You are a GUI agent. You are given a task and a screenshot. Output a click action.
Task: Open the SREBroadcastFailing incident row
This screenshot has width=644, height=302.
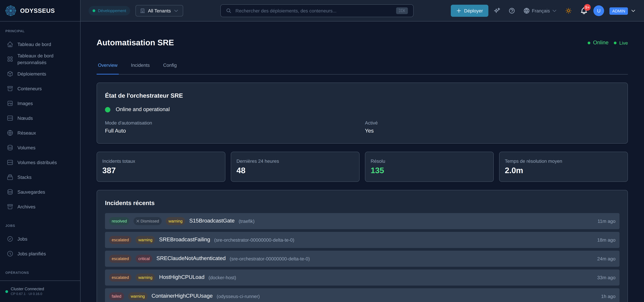362,240
